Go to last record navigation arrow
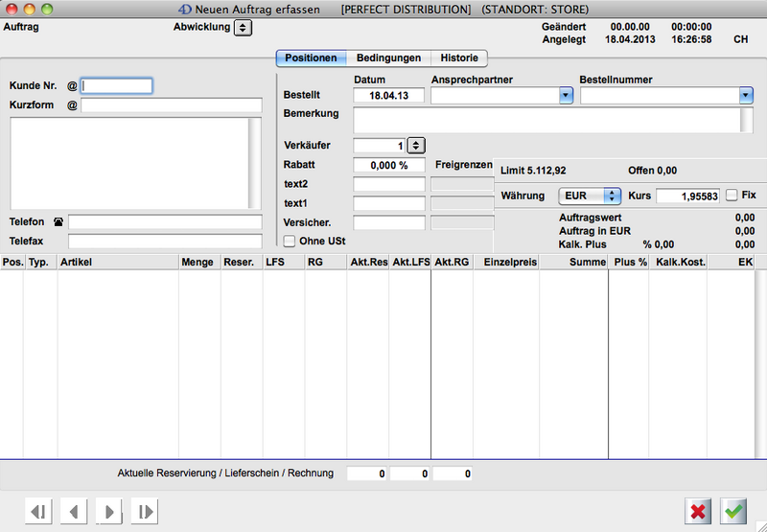Viewport: 767px width, 532px height. 145,512
